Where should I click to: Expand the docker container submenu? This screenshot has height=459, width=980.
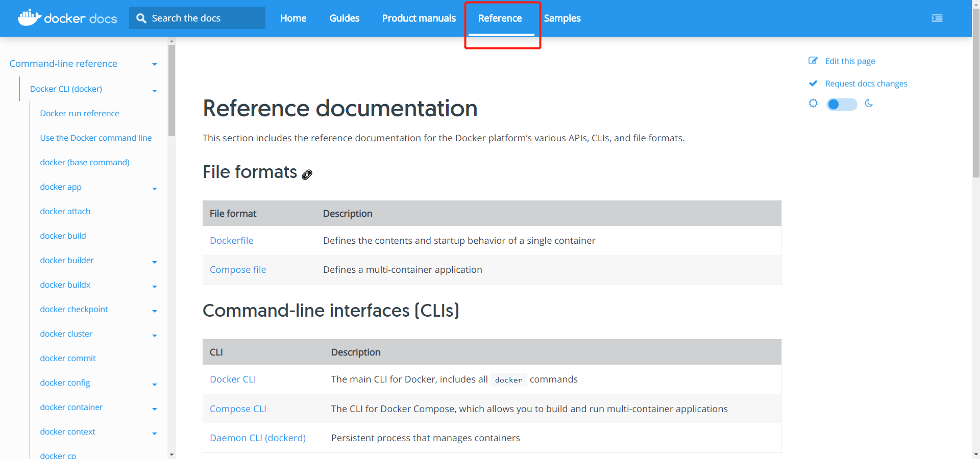click(x=154, y=409)
